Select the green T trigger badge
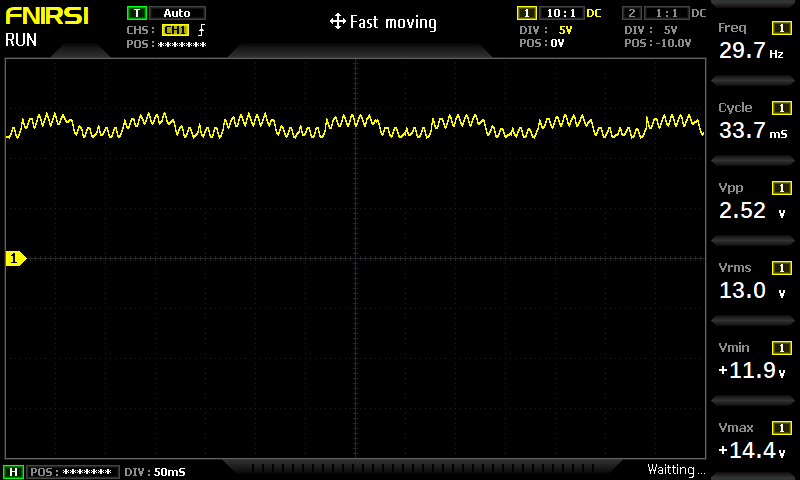Screen dimensions: 800x480 click(x=137, y=13)
